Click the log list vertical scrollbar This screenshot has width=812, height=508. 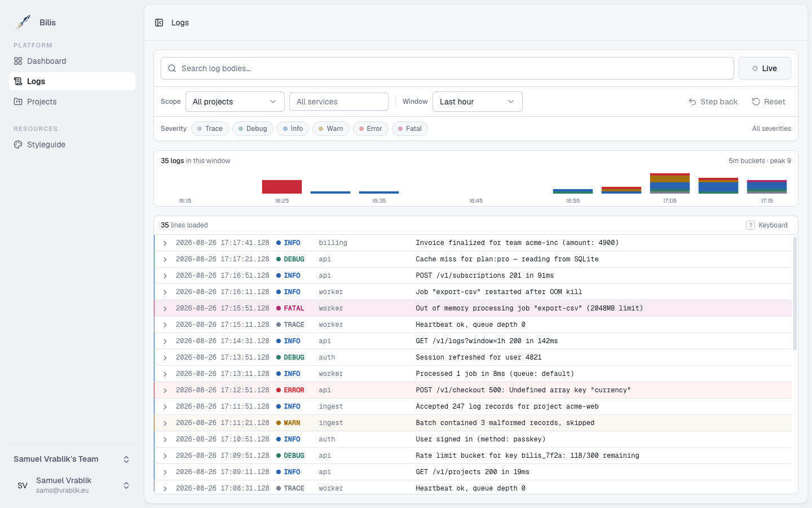pos(795,294)
